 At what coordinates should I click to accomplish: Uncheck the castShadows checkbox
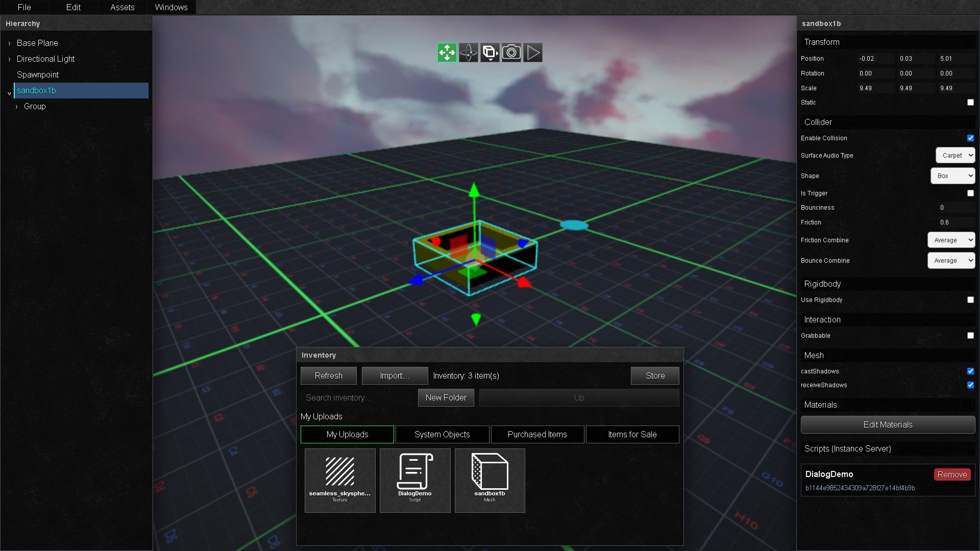(970, 371)
